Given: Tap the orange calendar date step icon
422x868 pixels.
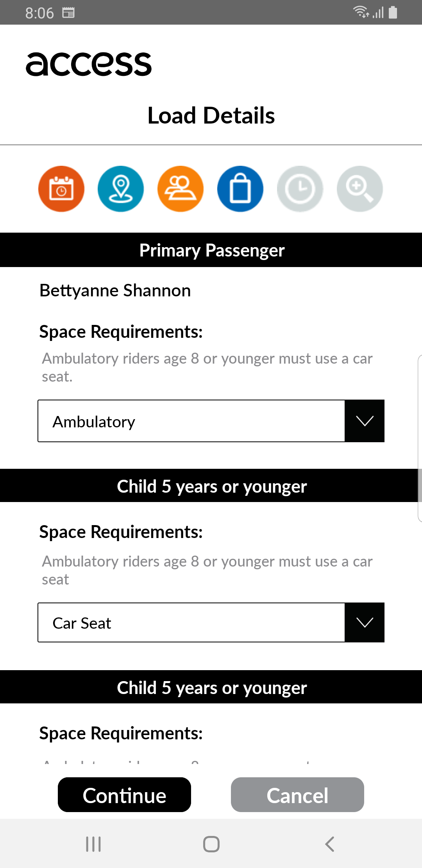Looking at the screenshot, I should [61, 189].
